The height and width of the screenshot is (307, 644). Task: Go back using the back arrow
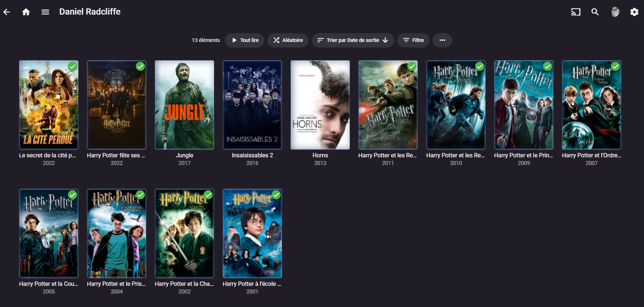pos(7,12)
